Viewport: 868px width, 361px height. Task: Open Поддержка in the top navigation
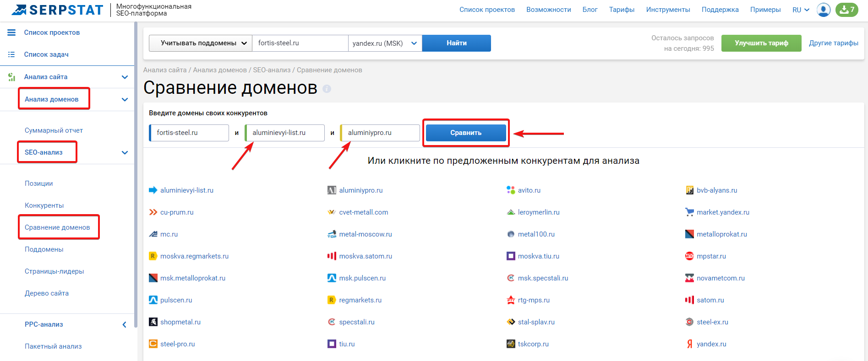[720, 10]
